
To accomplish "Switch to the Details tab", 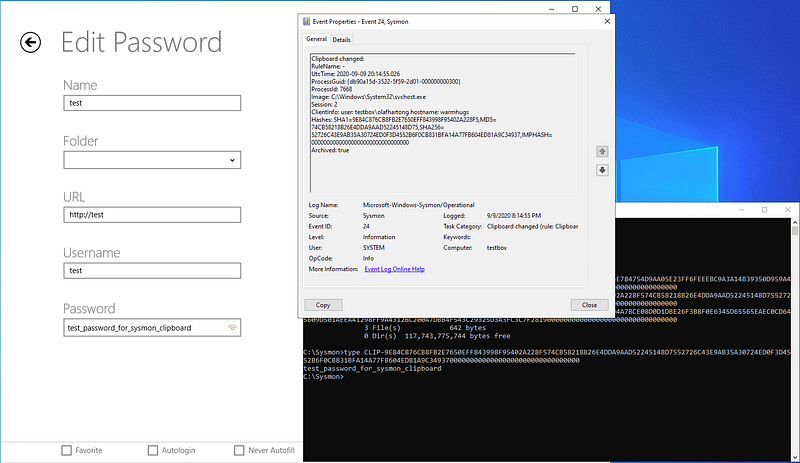I will click(x=341, y=40).
